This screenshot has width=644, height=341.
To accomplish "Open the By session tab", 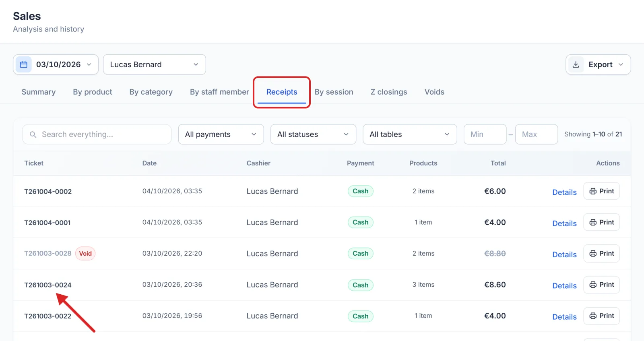I will [x=334, y=92].
